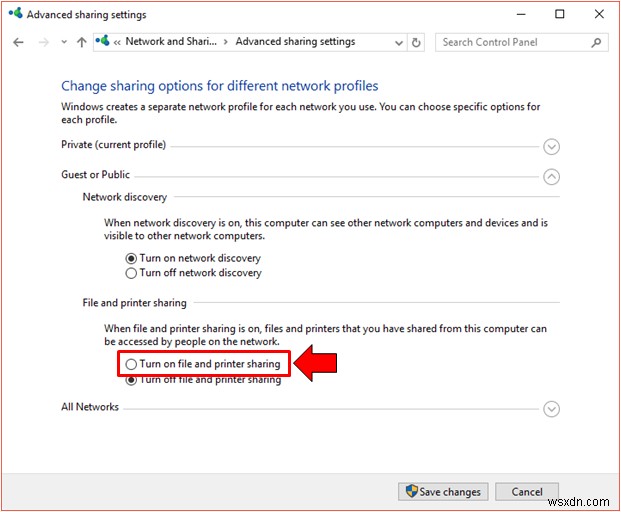This screenshot has height=512, width=621.
Task: Click the File and printer sharing heading
Action: [134, 303]
